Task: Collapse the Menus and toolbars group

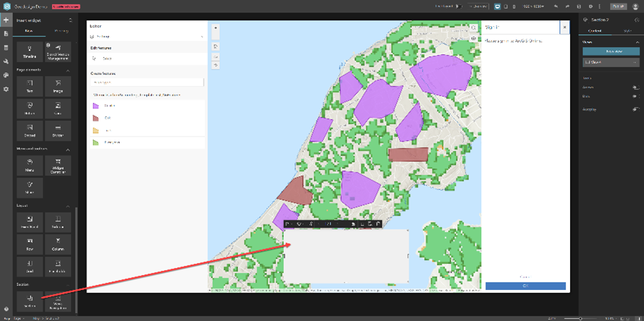Action: coord(68,149)
